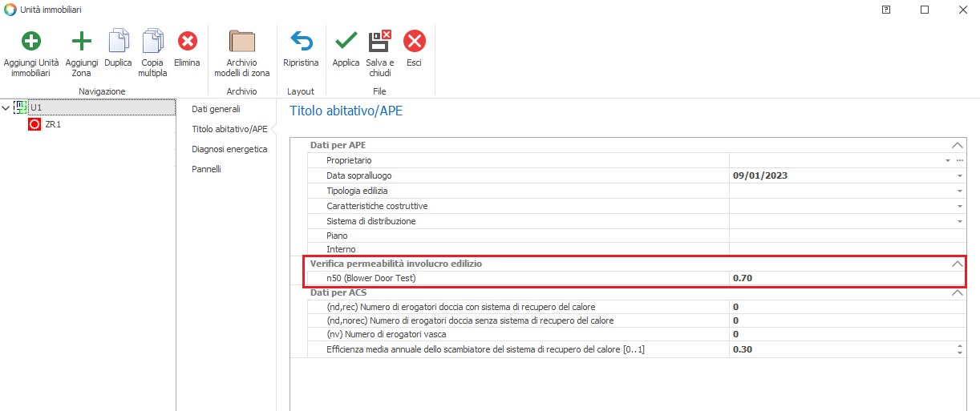Exit the dialog with Esci
The image size is (980, 411).
[414, 42]
